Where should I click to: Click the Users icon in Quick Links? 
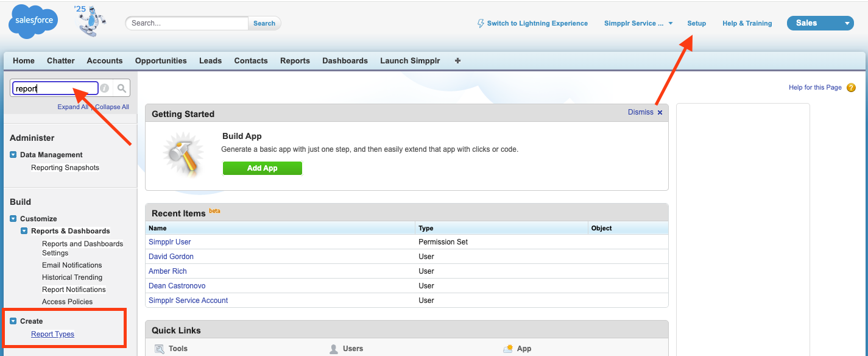click(x=334, y=349)
